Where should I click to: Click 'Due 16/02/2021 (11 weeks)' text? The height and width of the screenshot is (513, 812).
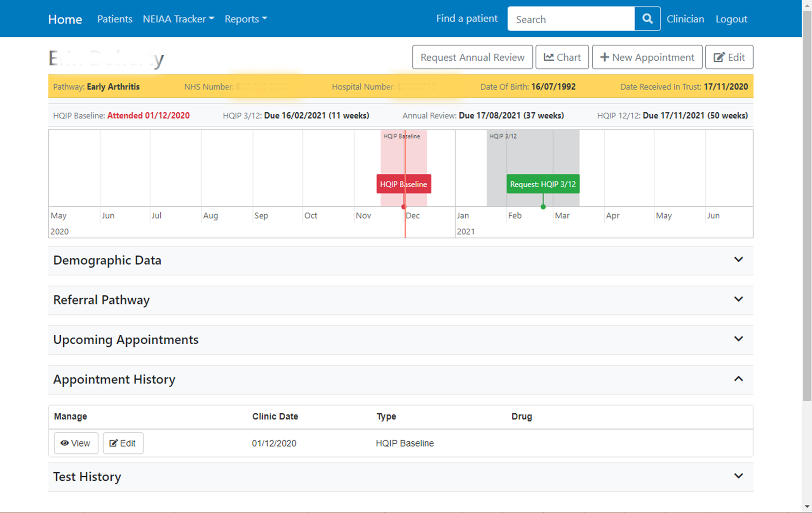[x=317, y=116]
